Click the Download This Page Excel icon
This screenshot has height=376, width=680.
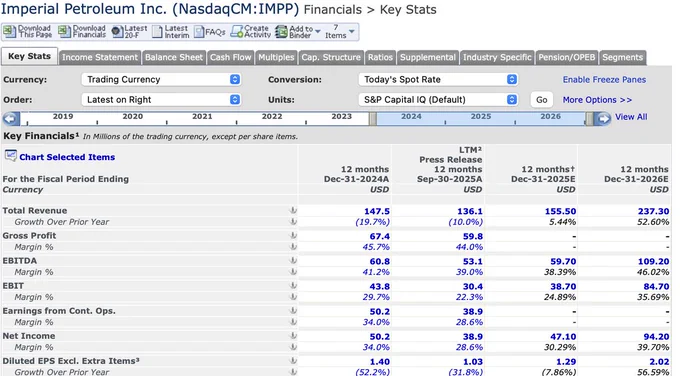click(9, 32)
